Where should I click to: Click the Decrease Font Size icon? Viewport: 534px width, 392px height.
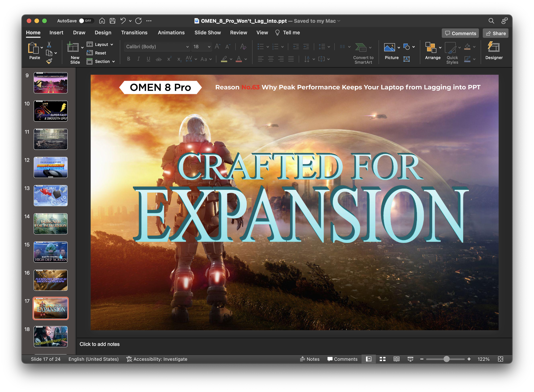[228, 47]
